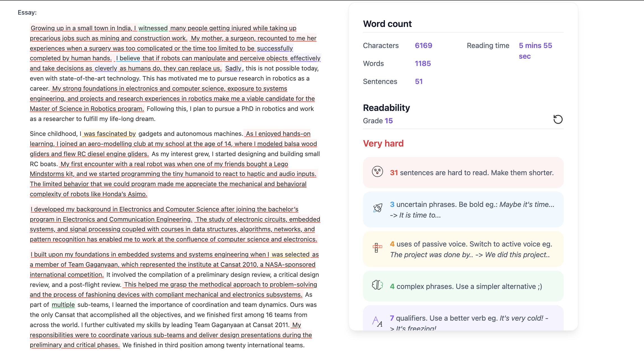
Task: Click the rocket icon for uncertain phrases
Action: (377, 208)
